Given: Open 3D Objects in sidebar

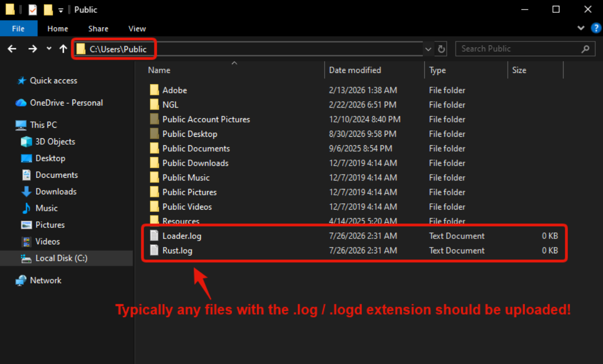Looking at the screenshot, I should click(x=55, y=142).
